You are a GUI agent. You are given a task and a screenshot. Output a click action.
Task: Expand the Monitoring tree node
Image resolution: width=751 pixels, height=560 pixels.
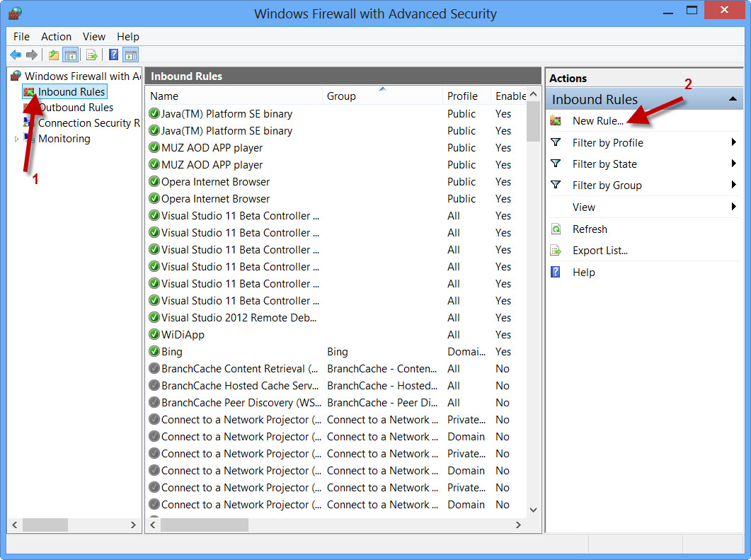[x=17, y=139]
